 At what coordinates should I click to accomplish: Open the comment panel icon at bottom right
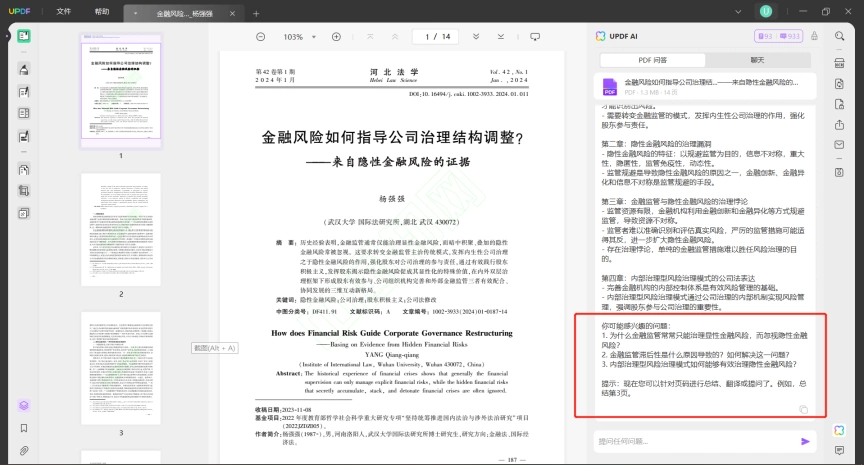839,451
